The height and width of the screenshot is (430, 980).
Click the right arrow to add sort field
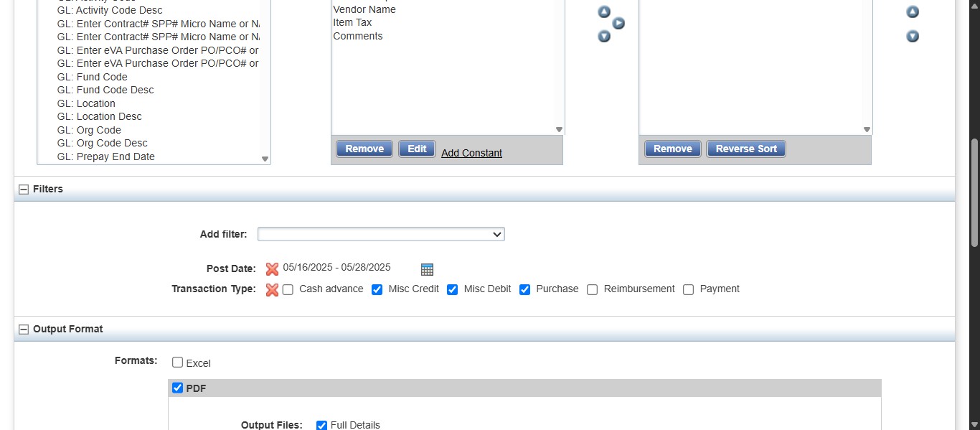(618, 23)
